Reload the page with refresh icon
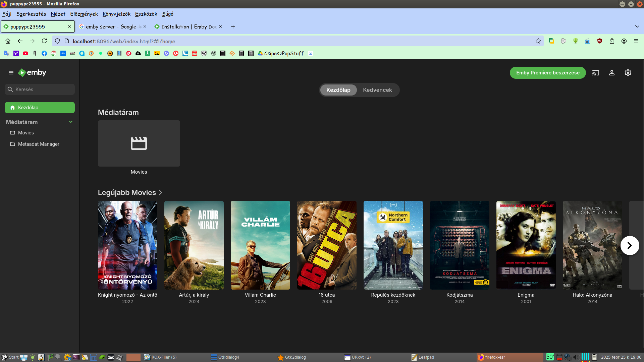This screenshot has width=644, height=362. (x=44, y=41)
